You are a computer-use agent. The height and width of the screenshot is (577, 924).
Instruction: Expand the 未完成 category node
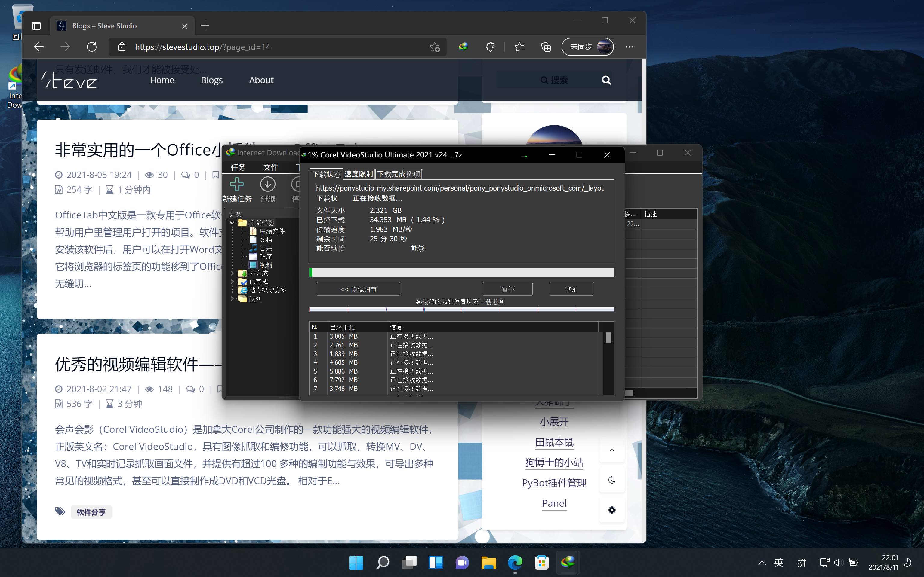click(232, 273)
